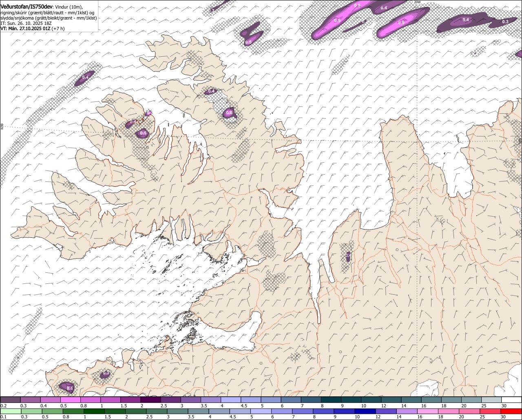The width and height of the screenshot is (522, 420).
Task: Click the light pink legend swatch labeled 16
Action: [x=428, y=411]
